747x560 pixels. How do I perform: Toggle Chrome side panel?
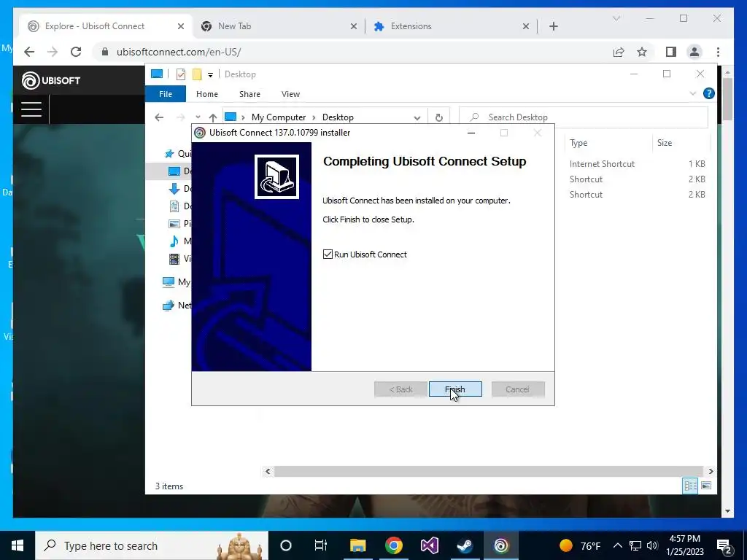pos(671,52)
